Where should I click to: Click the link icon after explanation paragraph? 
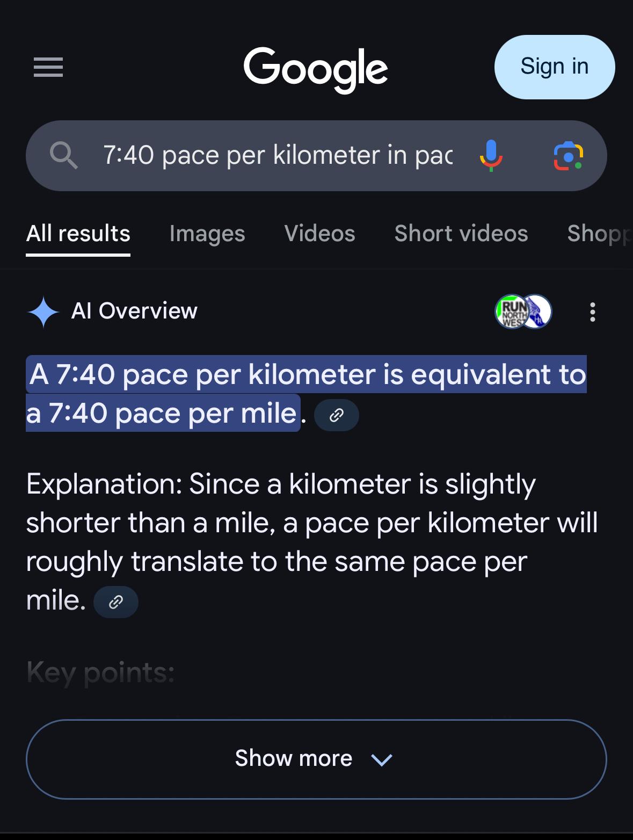tap(116, 602)
